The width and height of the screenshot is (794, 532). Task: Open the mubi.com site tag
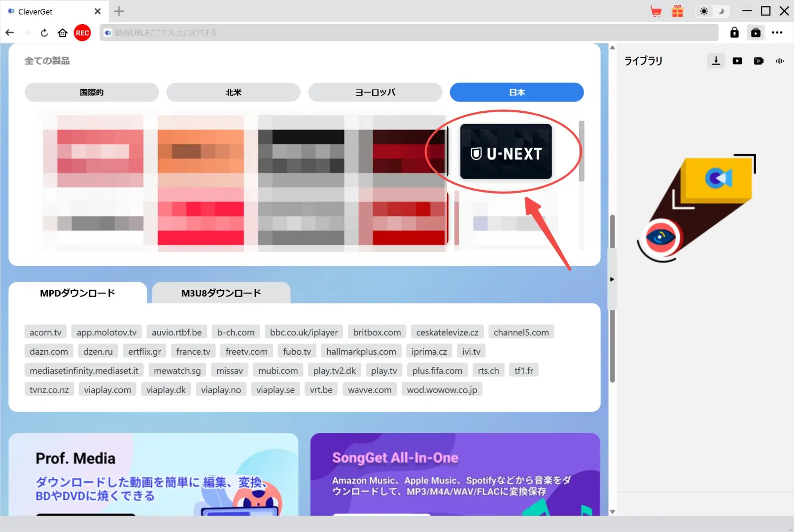(278, 370)
